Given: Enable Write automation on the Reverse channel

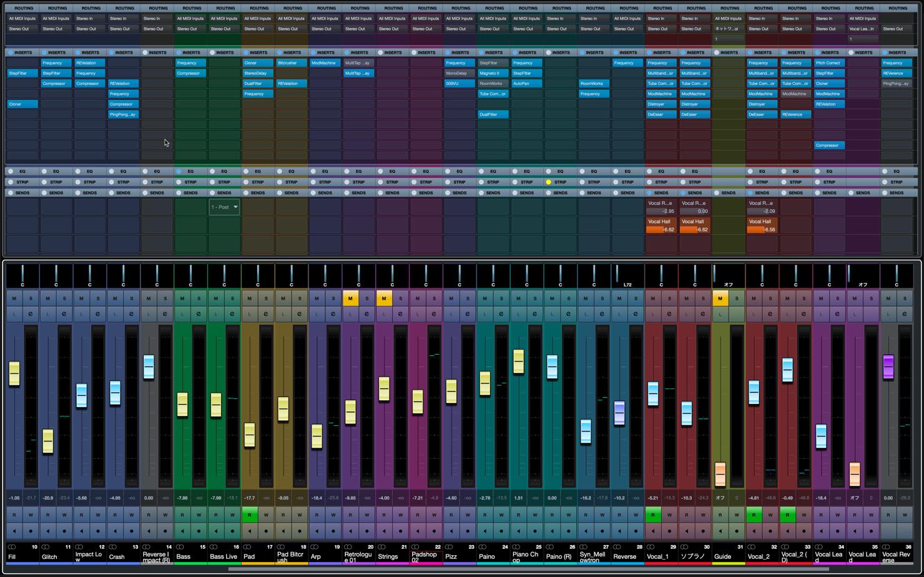Looking at the screenshot, I should [636, 515].
